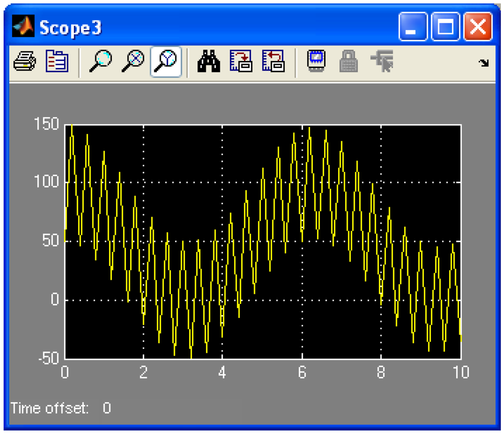
Task: Click the 150 label on the y-axis
Action: pyautogui.click(x=46, y=124)
